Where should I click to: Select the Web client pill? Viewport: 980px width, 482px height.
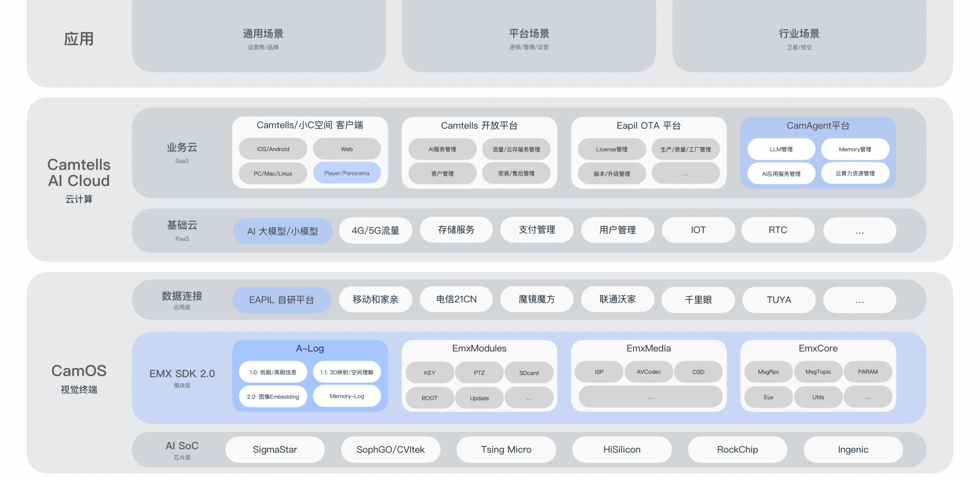point(347,149)
